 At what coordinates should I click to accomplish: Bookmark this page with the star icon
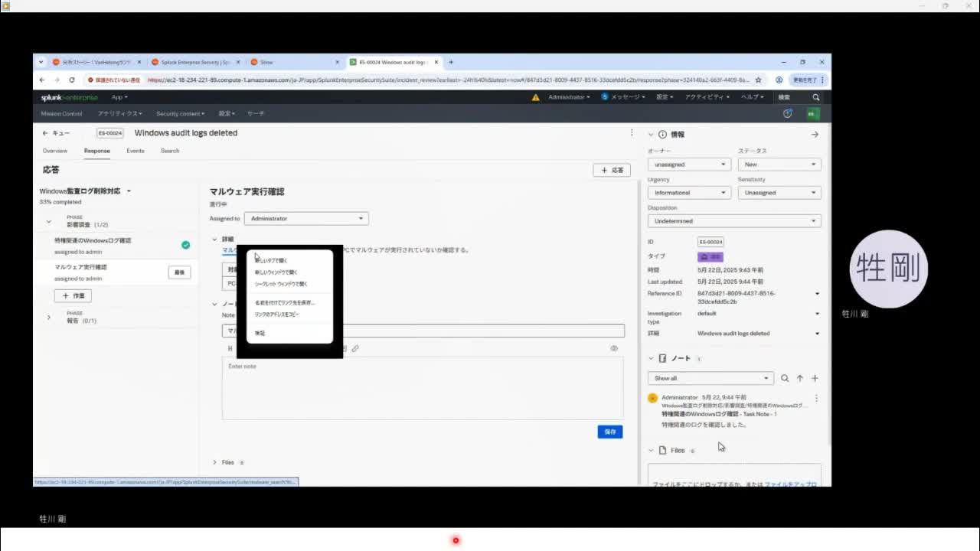[759, 80]
